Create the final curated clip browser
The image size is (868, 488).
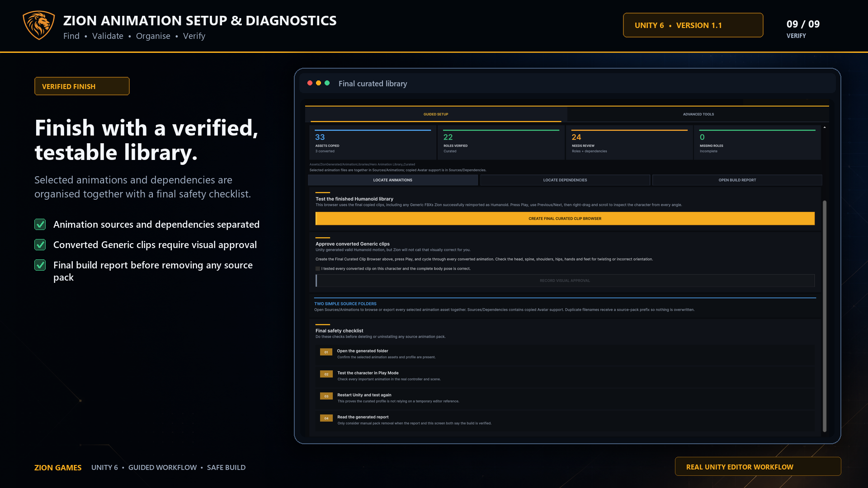pyautogui.click(x=565, y=219)
